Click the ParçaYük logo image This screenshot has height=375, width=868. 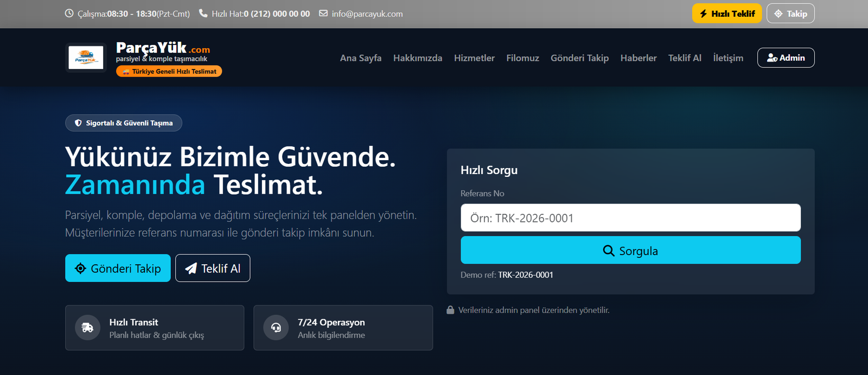[86, 58]
